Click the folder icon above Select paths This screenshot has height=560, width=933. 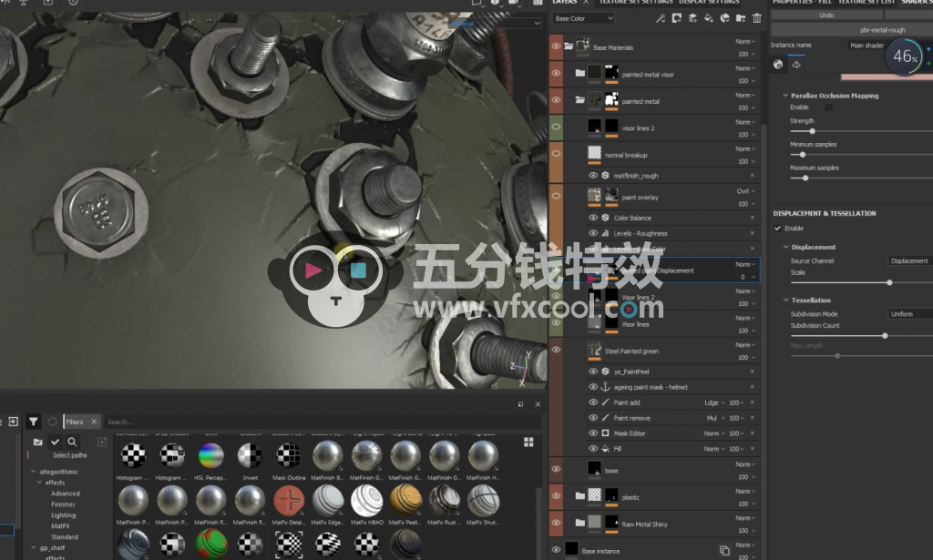tap(38, 442)
